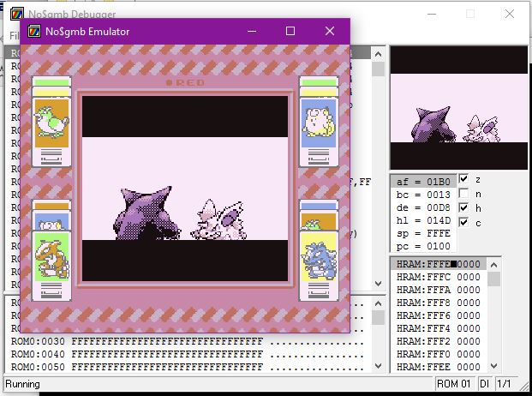Screen dimensions: 532x396
Task: Click the No$gmb Debugger window icon
Action: point(16,14)
